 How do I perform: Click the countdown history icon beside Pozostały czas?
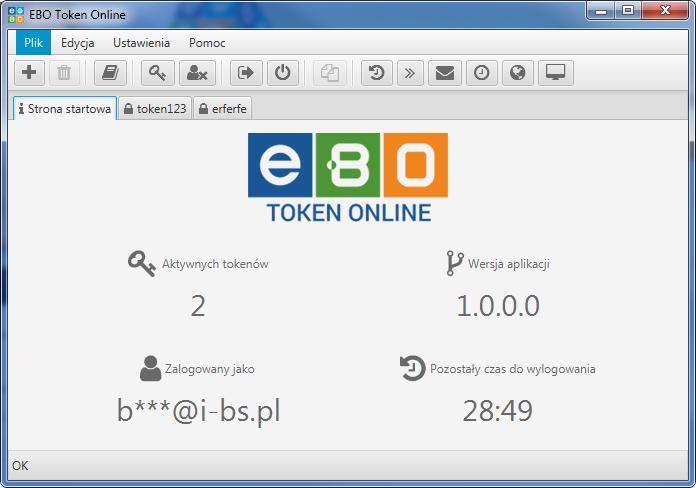click(412, 368)
